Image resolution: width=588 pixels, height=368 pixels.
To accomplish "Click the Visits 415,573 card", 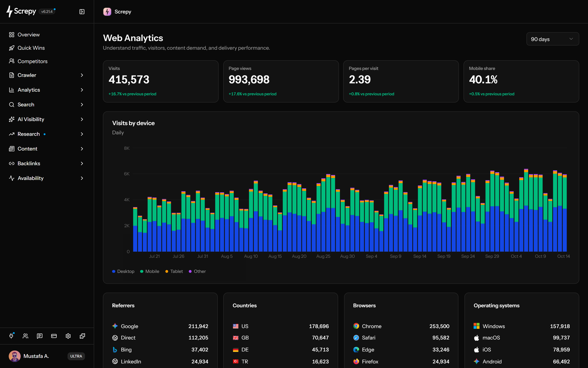I will point(161,81).
